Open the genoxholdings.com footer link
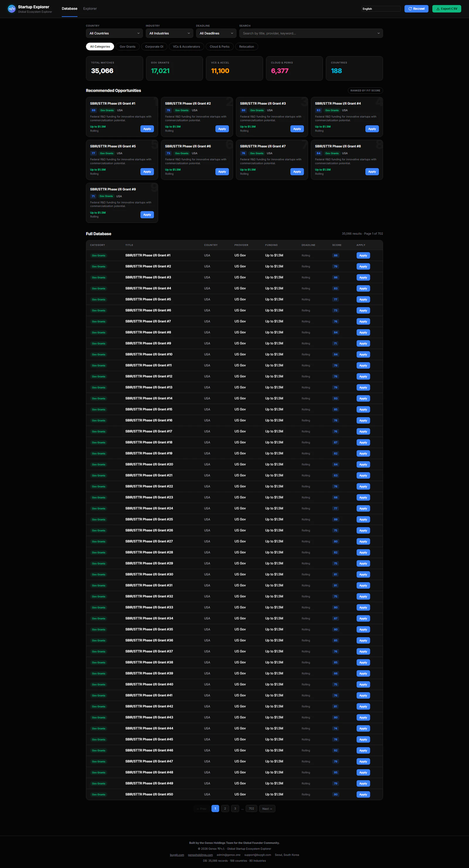The height and width of the screenshot is (868, 469). 200,855
